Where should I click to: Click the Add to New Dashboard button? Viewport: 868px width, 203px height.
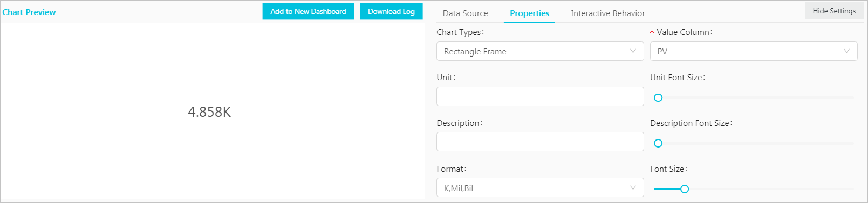point(308,11)
